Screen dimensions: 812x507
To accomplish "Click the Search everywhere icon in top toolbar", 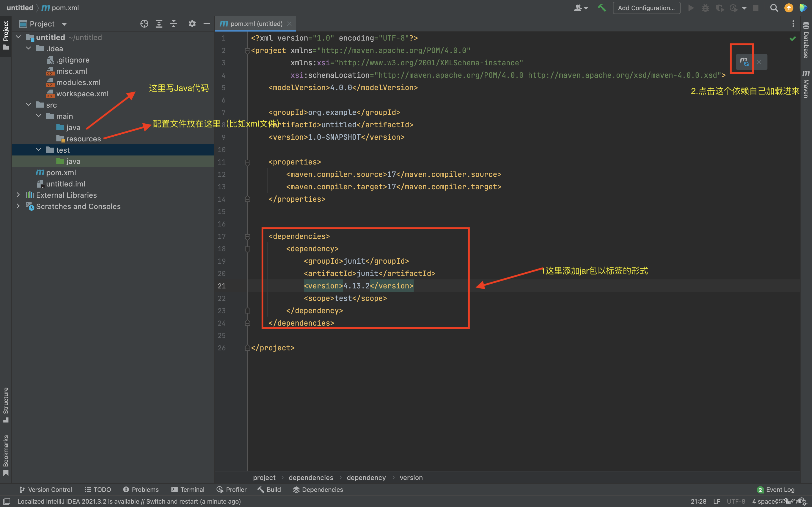I will click(x=774, y=8).
